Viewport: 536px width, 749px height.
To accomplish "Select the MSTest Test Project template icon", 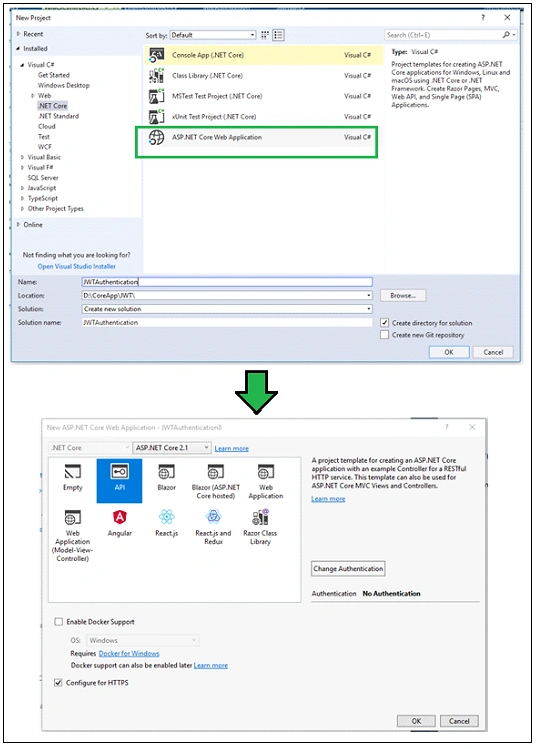I will (x=157, y=96).
